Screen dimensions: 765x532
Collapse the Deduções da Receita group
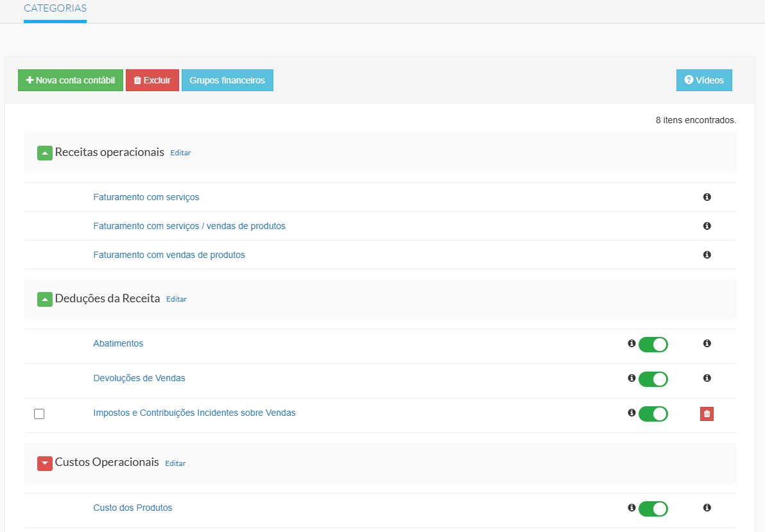[45, 300]
